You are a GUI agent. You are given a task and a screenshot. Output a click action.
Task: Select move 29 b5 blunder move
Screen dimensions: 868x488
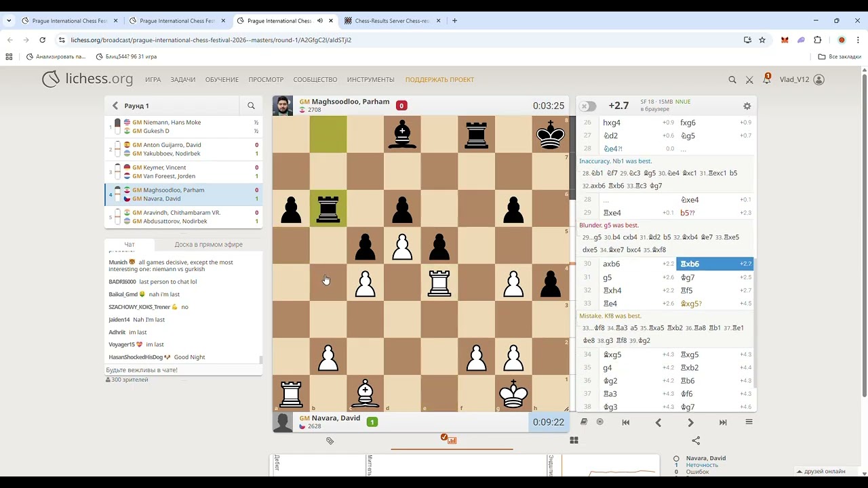click(715, 213)
